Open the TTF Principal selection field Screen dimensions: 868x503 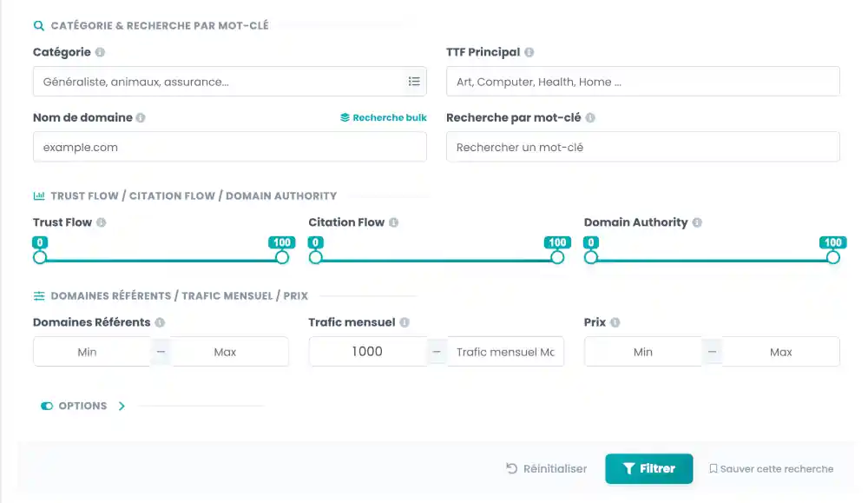coord(642,82)
